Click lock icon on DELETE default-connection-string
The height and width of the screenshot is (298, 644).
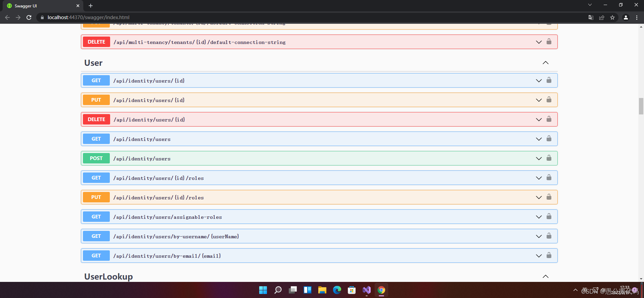point(549,42)
